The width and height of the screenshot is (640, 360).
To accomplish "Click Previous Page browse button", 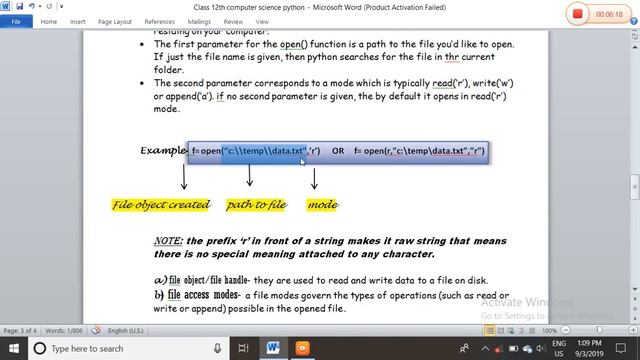I will coord(635,300).
